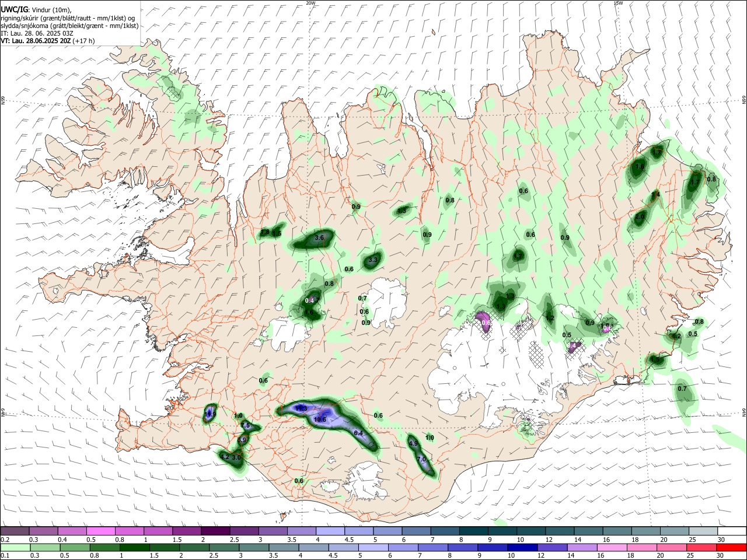Click the 1.8 precipitation value on the map
747x560 pixels.
(265, 232)
